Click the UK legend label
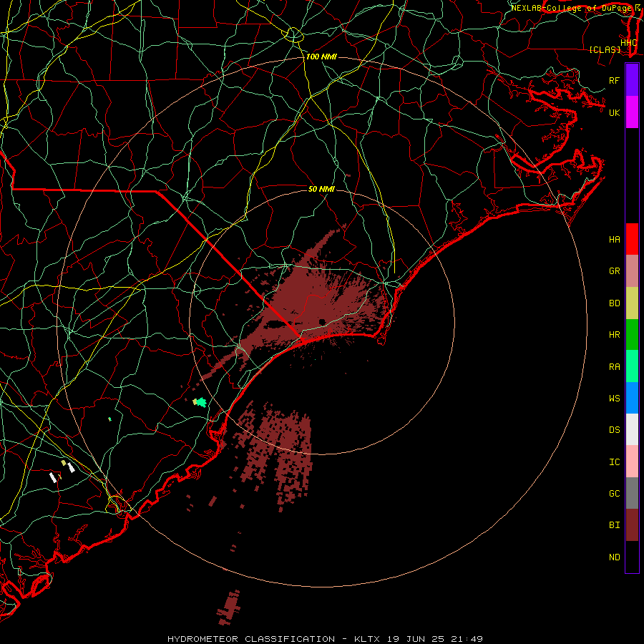 tap(615, 112)
